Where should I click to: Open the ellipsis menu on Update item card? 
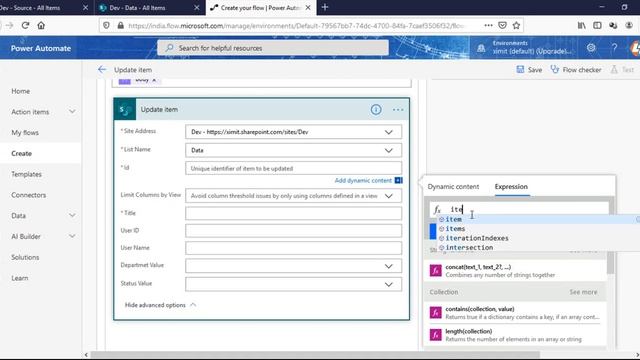pyautogui.click(x=398, y=110)
